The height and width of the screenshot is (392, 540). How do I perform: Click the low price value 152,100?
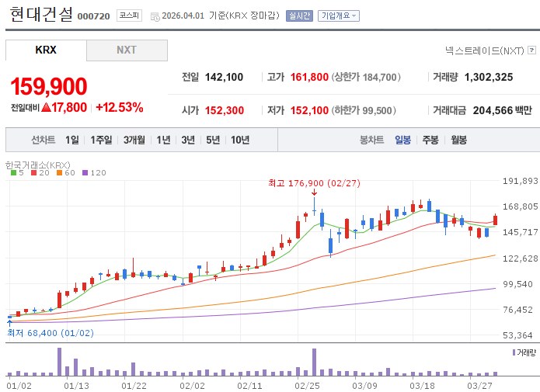point(309,110)
